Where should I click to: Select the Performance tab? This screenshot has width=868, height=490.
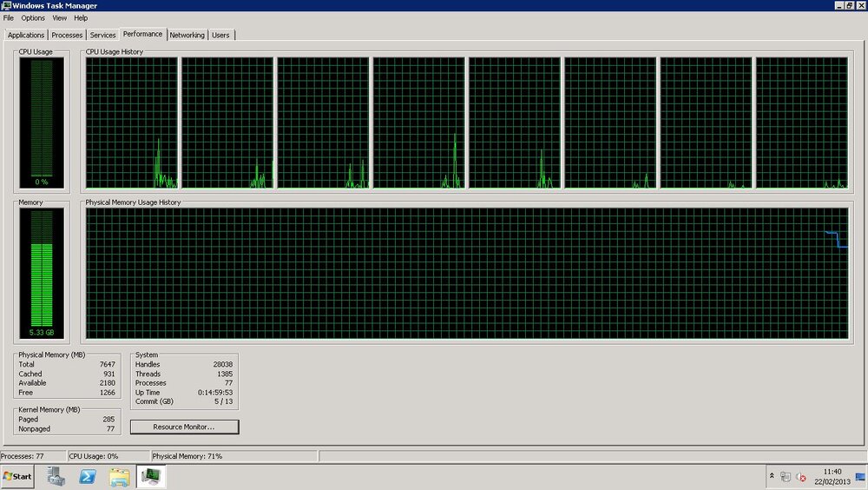point(143,34)
